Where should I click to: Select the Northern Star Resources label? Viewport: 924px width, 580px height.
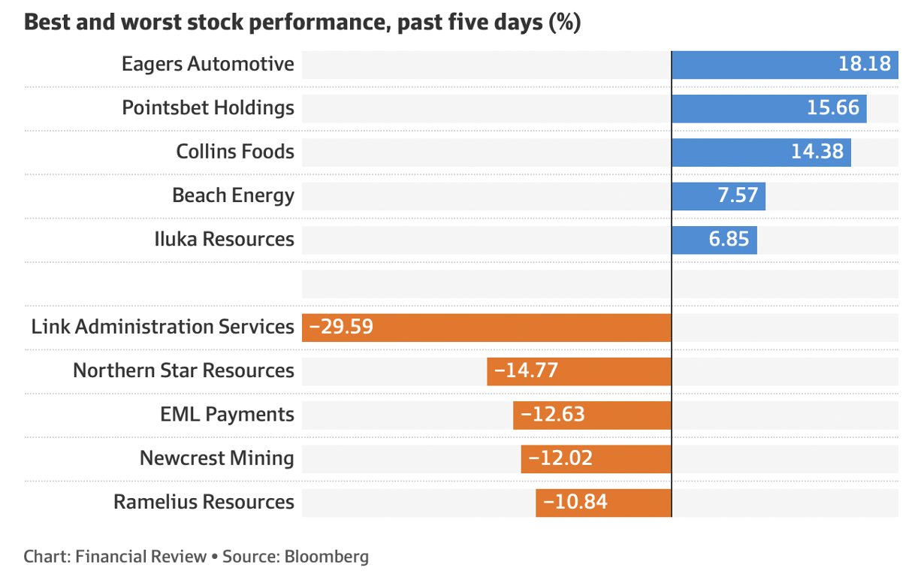click(183, 371)
